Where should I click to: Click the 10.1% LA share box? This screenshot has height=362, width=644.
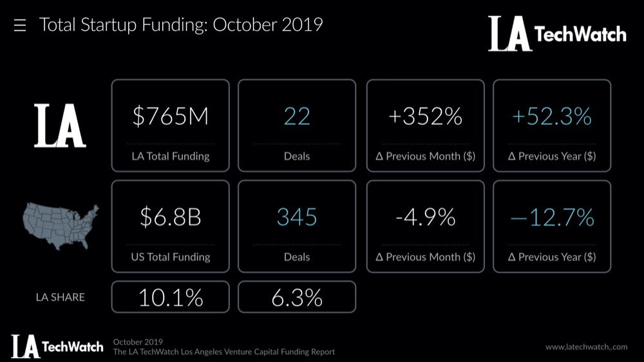[170, 297]
